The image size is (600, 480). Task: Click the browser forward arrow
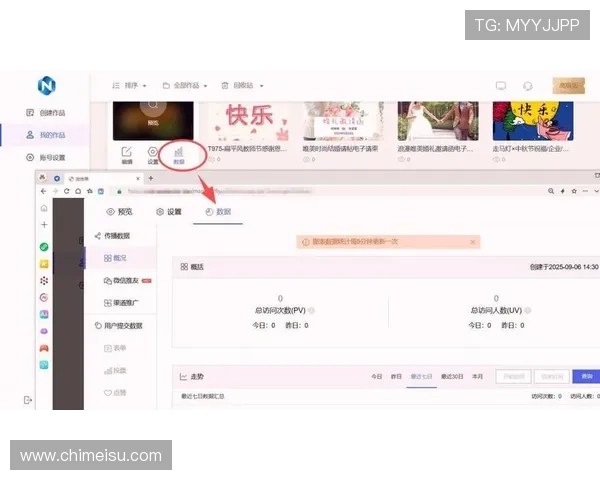point(55,191)
